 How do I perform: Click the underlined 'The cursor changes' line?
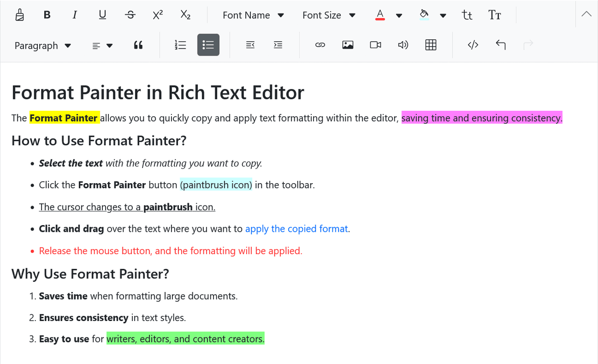127,207
